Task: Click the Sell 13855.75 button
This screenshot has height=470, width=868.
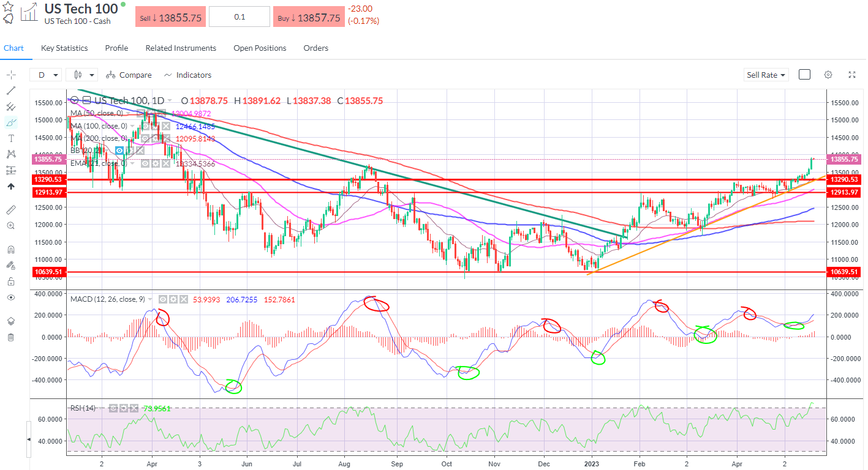Action: click(x=170, y=17)
